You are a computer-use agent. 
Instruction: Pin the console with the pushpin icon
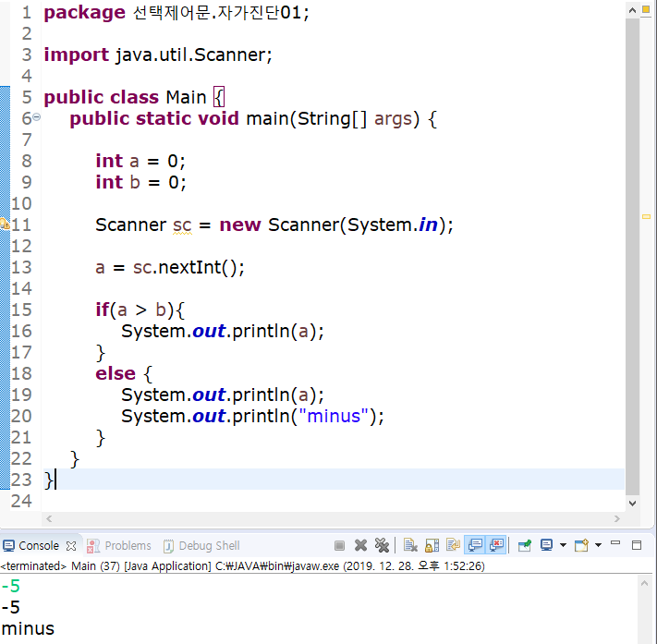pyautogui.click(x=525, y=545)
